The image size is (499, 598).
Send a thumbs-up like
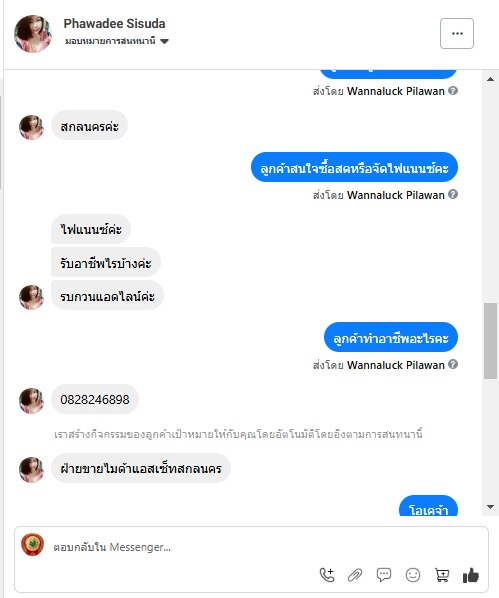[x=471, y=575]
